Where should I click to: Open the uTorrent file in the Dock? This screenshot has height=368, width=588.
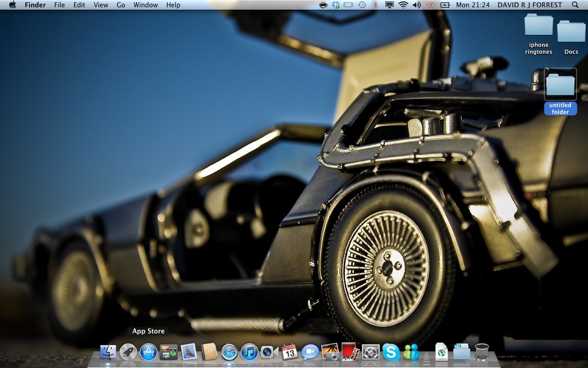441,352
